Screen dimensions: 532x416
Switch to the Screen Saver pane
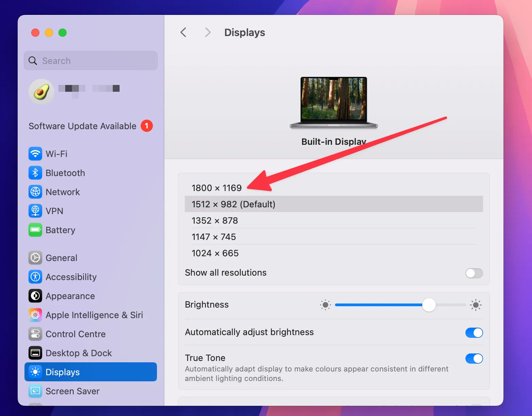click(72, 391)
